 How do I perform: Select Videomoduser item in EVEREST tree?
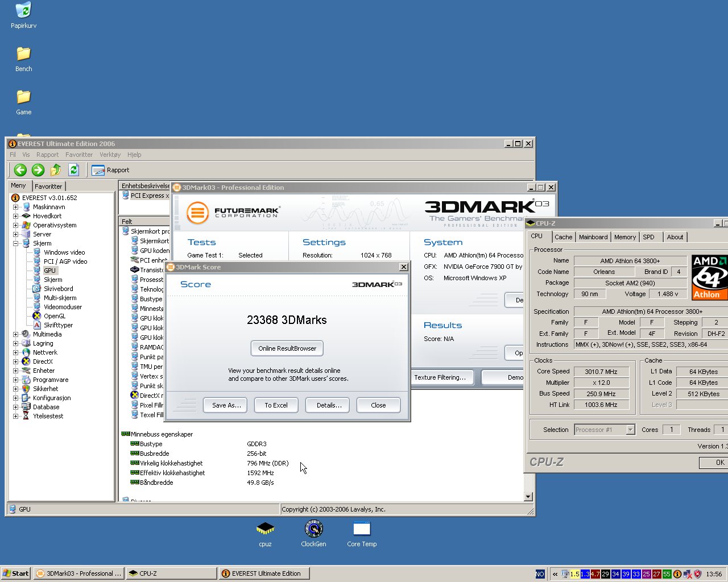pyautogui.click(x=63, y=307)
